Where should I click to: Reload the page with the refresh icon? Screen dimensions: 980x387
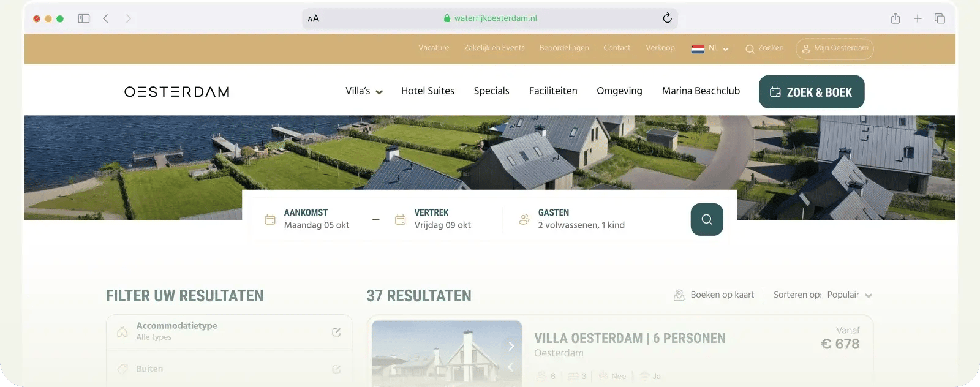[667, 18]
